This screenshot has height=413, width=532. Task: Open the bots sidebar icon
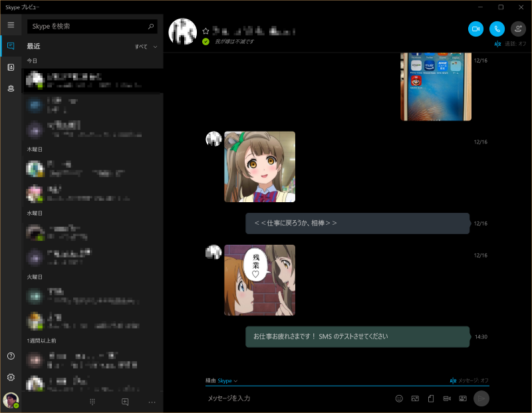pyautogui.click(x=11, y=88)
